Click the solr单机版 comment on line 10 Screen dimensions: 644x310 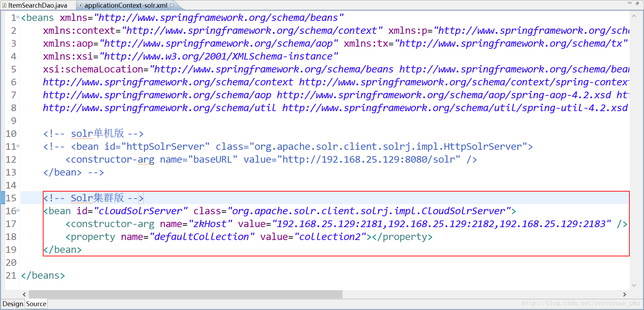pyautogui.click(x=93, y=134)
